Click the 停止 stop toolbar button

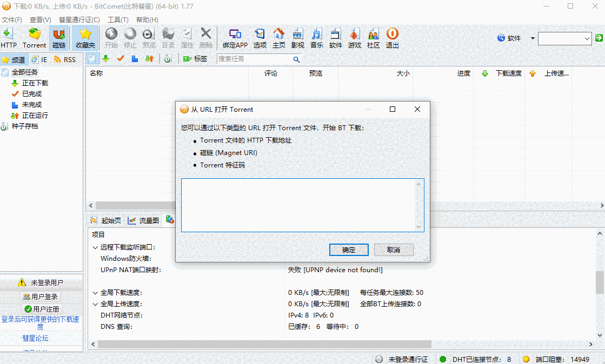(x=130, y=38)
